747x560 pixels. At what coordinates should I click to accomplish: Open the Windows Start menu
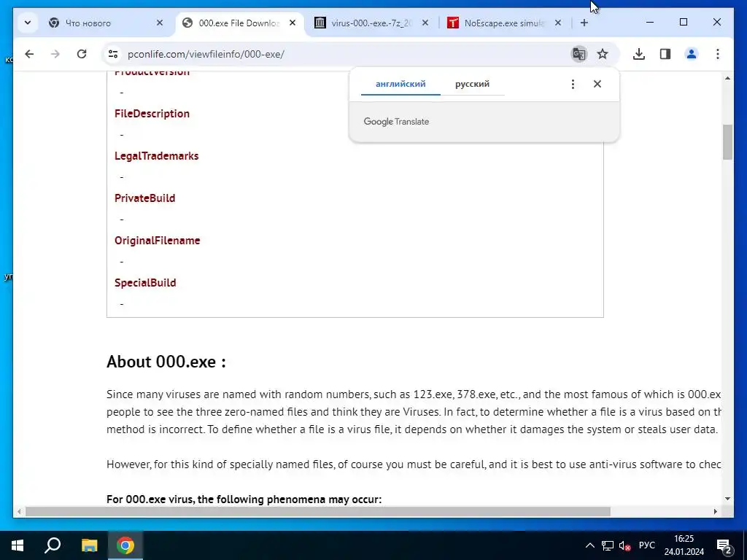point(18,545)
